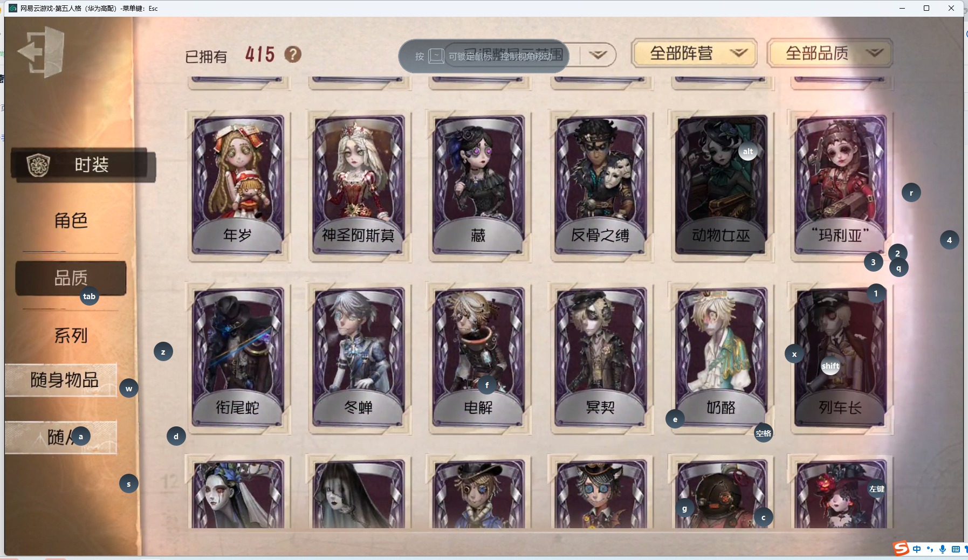Click the tab key overlay bubble
This screenshot has height=560, width=968.
pos(90,296)
